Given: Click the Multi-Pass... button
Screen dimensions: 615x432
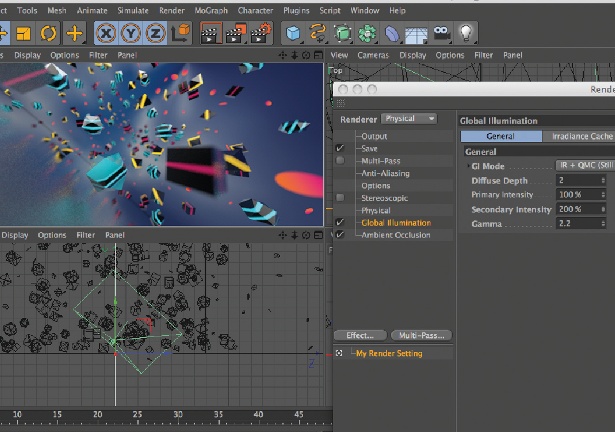Looking at the screenshot, I should click(421, 335).
